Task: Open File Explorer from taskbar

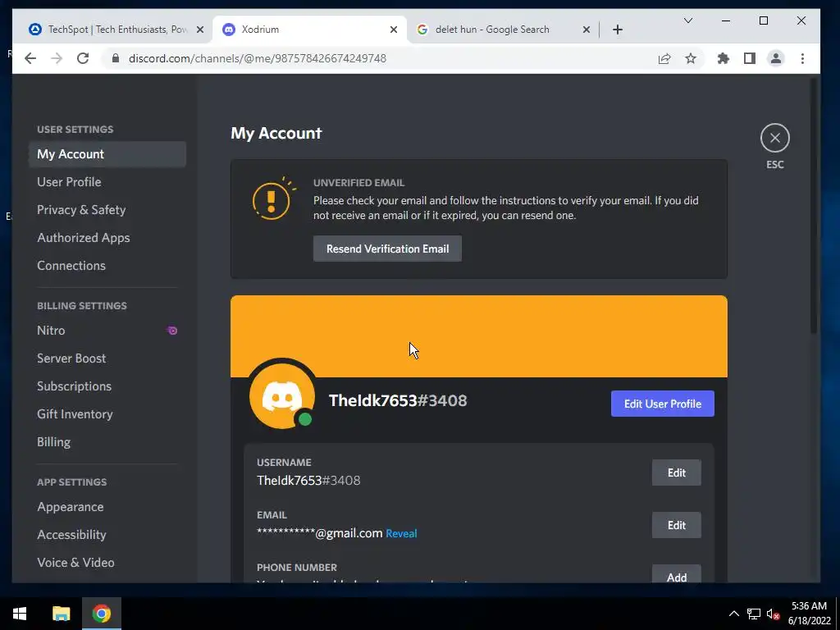Action: [61, 614]
